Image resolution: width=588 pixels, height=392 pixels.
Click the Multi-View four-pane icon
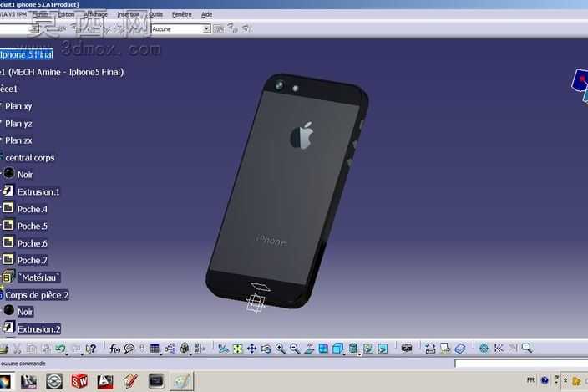point(323,349)
